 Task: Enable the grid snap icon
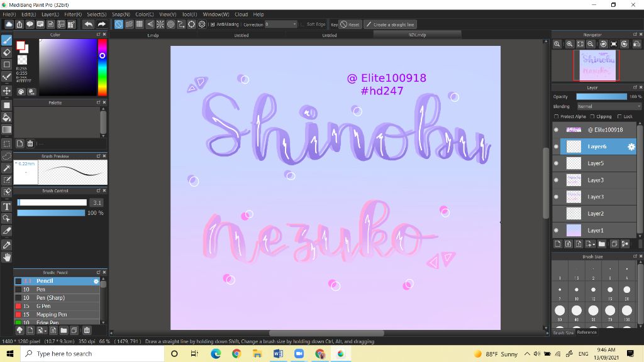pyautogui.click(x=139, y=25)
